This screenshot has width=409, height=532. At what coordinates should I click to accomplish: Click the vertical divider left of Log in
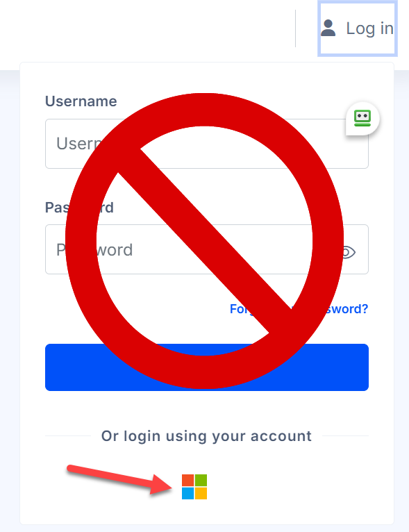(x=295, y=28)
